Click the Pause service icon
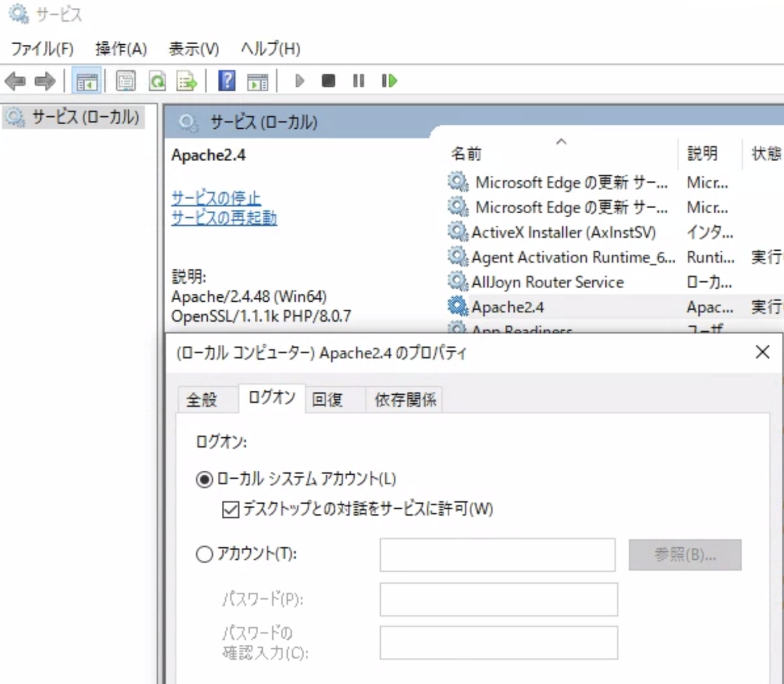Viewport: 784px width, 684px height. pos(358,81)
